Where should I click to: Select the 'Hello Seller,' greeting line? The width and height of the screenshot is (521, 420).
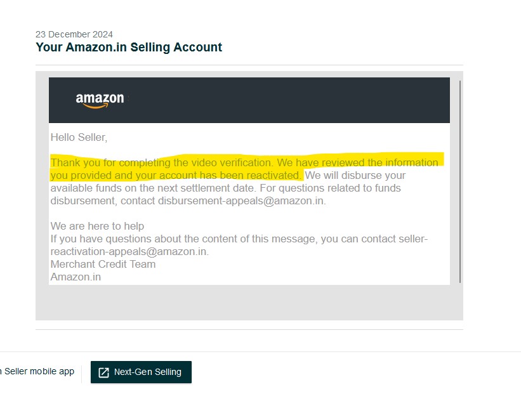(x=77, y=137)
